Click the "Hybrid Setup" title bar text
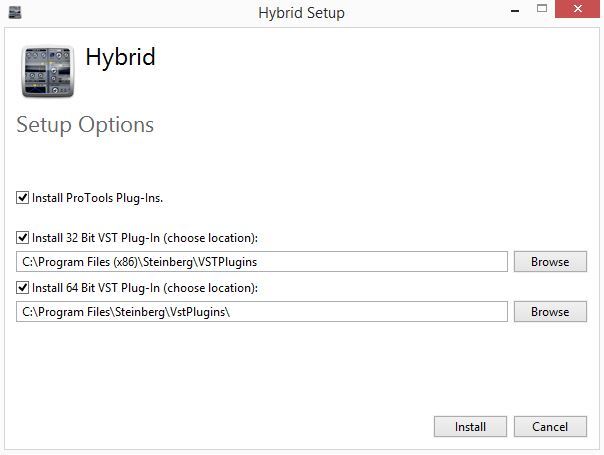 point(301,13)
